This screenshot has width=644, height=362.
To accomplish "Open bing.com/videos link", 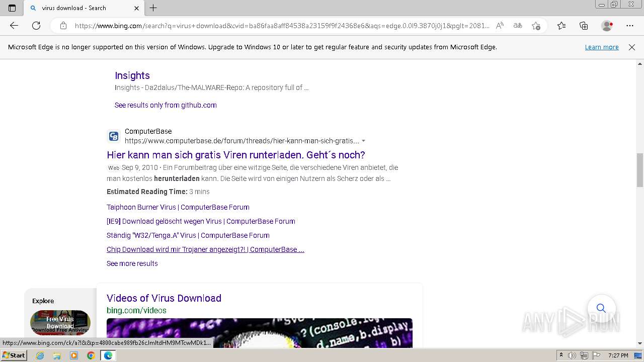I will pos(136,311).
